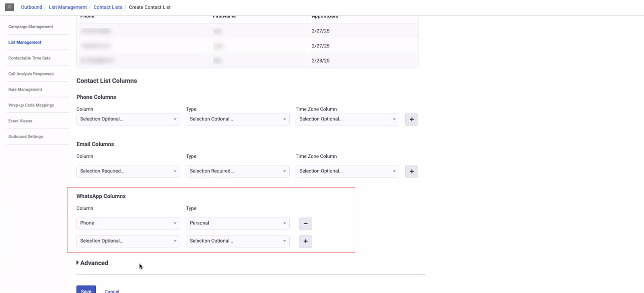
Task: Change WhatsApp type set to Personal
Action: [x=237, y=223]
